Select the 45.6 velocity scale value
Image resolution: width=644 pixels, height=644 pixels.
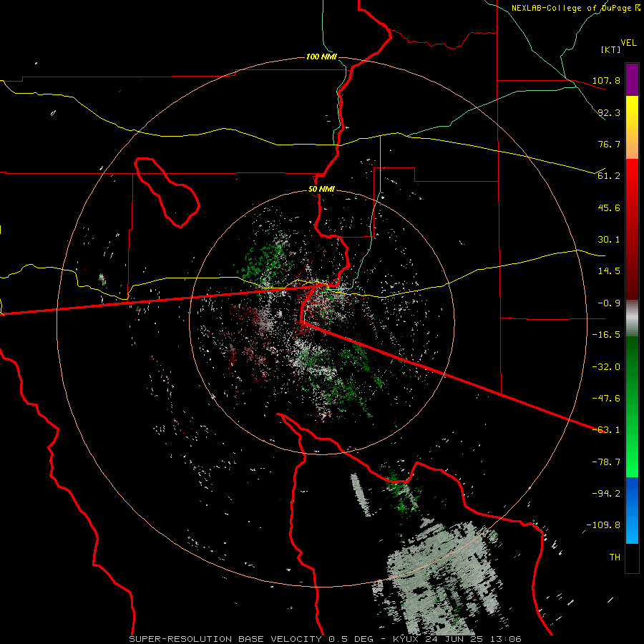pos(609,208)
